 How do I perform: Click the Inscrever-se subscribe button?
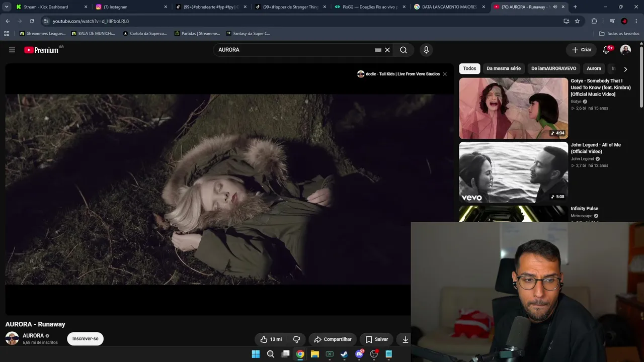coord(85,339)
